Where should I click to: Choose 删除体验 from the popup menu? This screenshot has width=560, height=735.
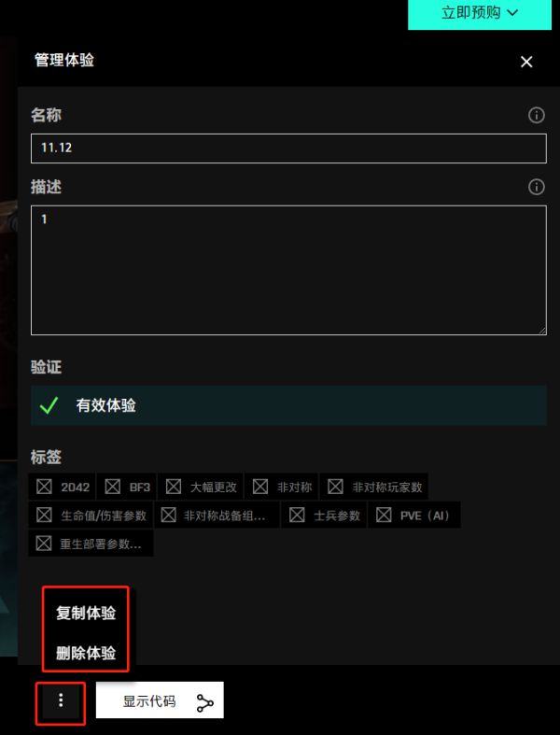86,653
